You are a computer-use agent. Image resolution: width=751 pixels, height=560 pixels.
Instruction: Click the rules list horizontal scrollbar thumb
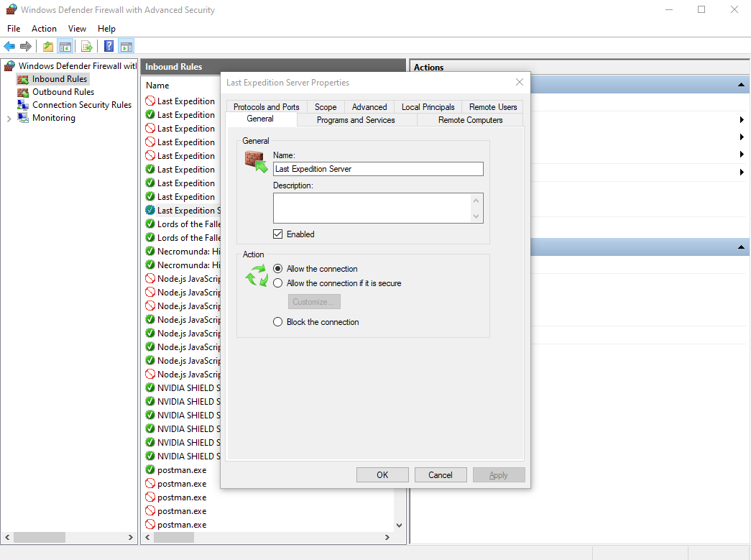[174, 538]
